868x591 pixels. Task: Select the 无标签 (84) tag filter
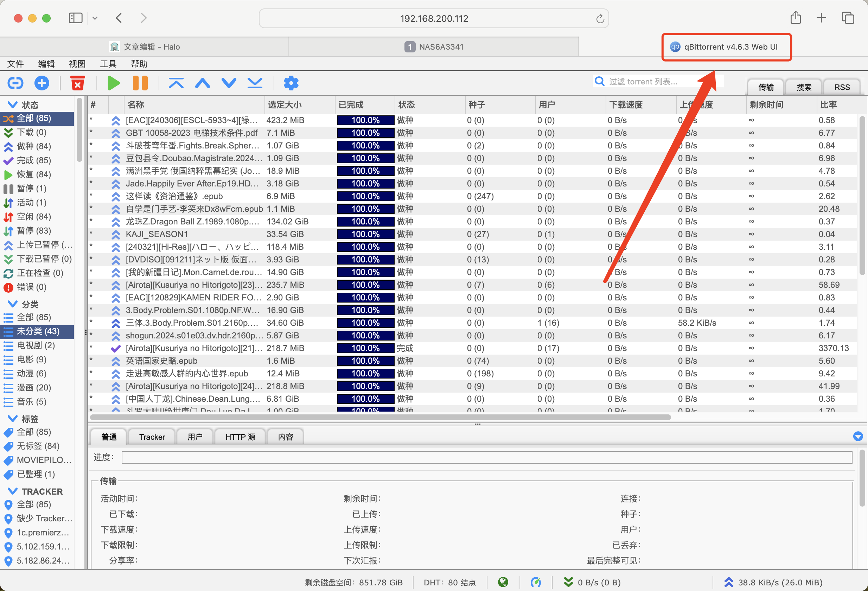(37, 446)
